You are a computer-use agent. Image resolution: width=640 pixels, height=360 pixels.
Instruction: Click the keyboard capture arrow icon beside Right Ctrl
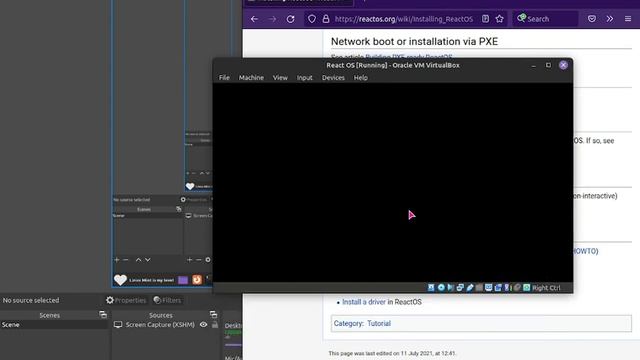click(x=527, y=287)
